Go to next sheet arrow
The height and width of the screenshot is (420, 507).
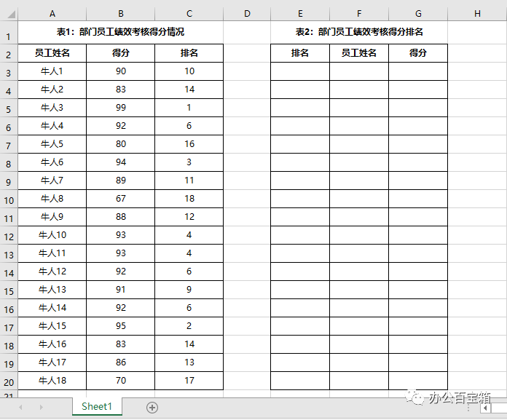41,407
